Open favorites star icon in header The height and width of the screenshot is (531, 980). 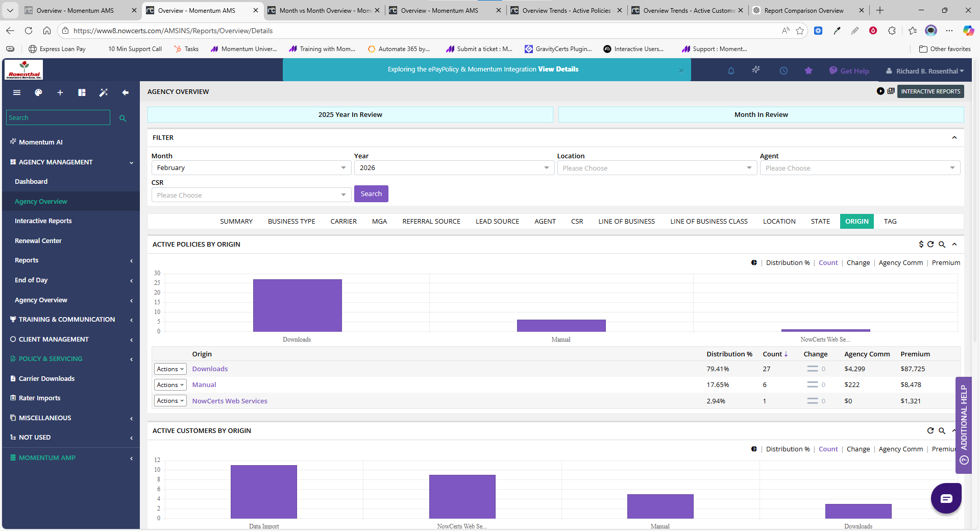tap(808, 70)
